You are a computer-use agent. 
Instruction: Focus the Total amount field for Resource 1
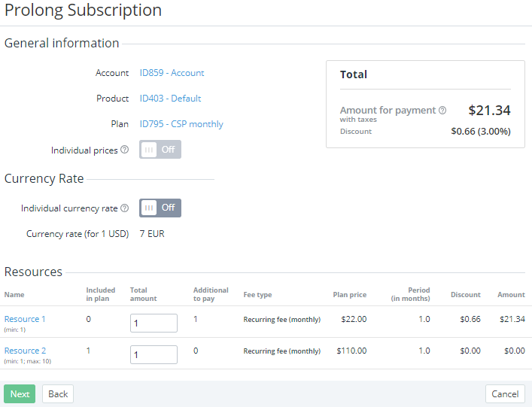coord(154,323)
